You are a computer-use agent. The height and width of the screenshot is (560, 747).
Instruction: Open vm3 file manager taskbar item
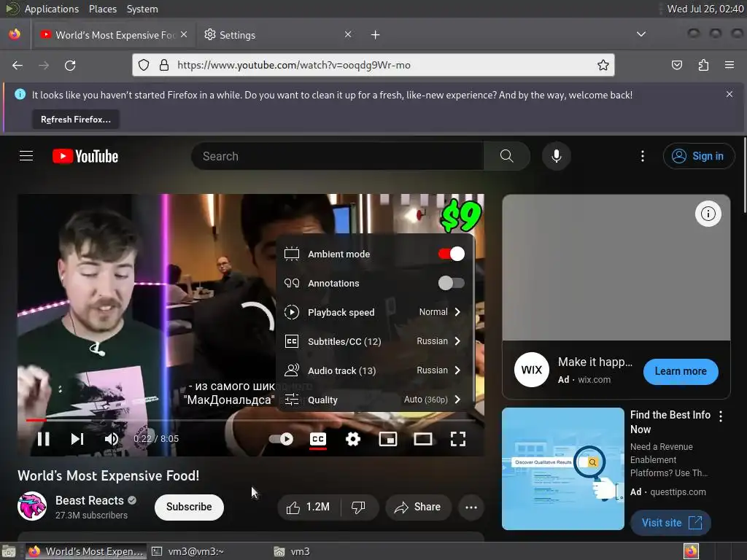(292, 551)
